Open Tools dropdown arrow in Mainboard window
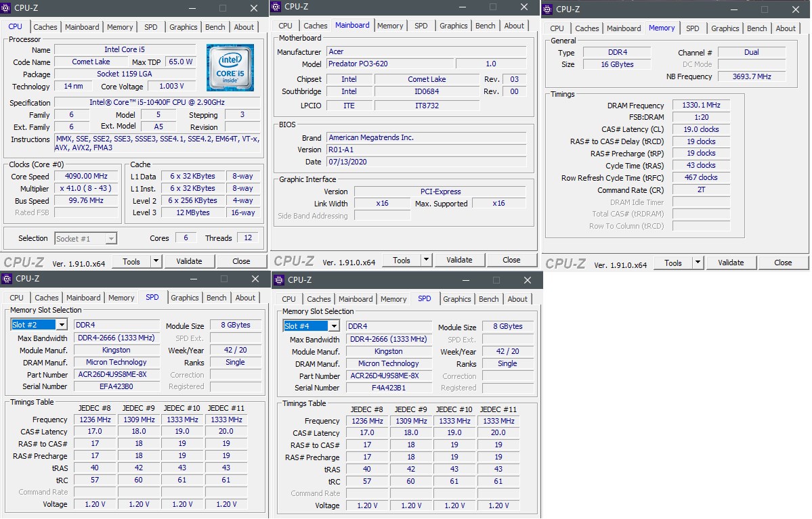This screenshot has width=812, height=519. [426, 260]
